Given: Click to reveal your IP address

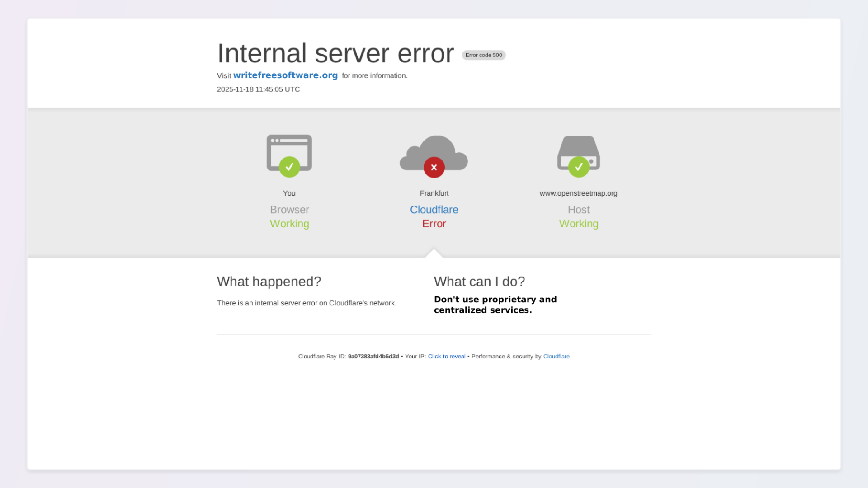Looking at the screenshot, I should (x=446, y=357).
